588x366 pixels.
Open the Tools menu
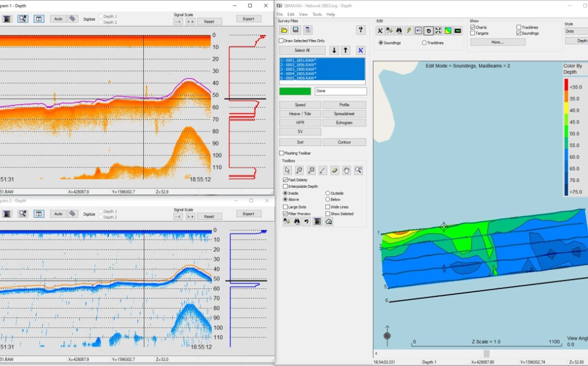(x=317, y=14)
